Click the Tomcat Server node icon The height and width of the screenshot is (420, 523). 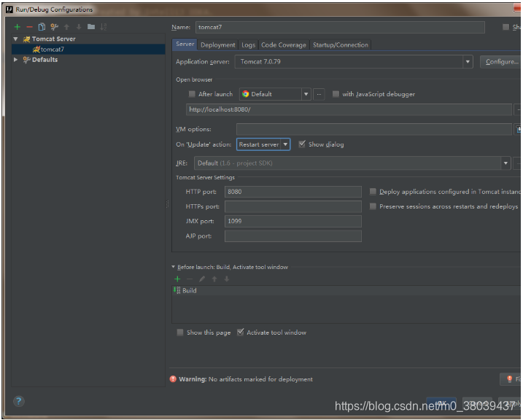(27, 39)
